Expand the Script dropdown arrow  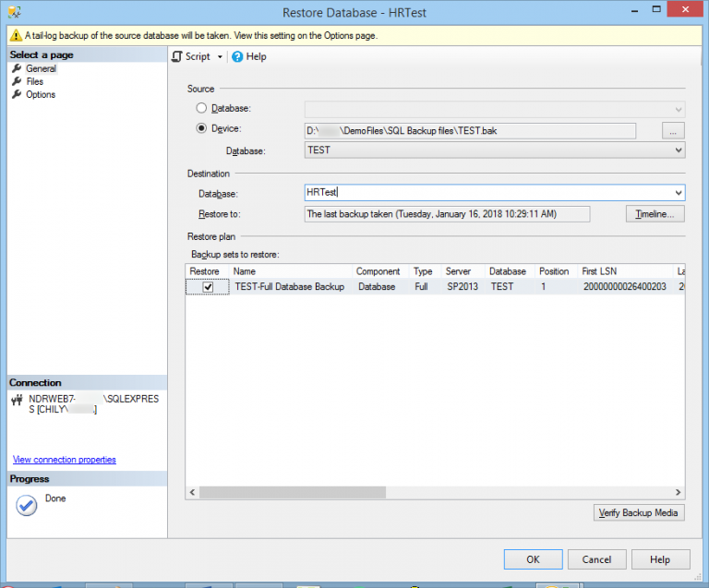click(x=220, y=57)
